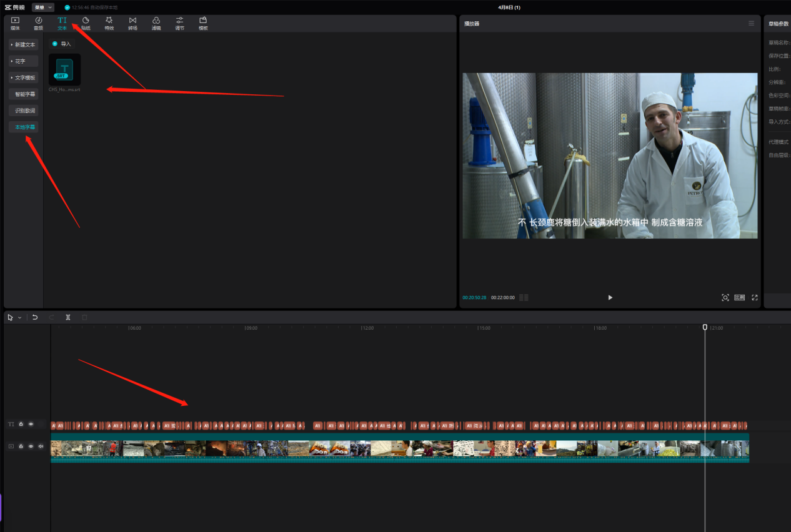791x532 pixels.
Task: Click the playhead handle on the timeline ruler
Action: (x=705, y=327)
